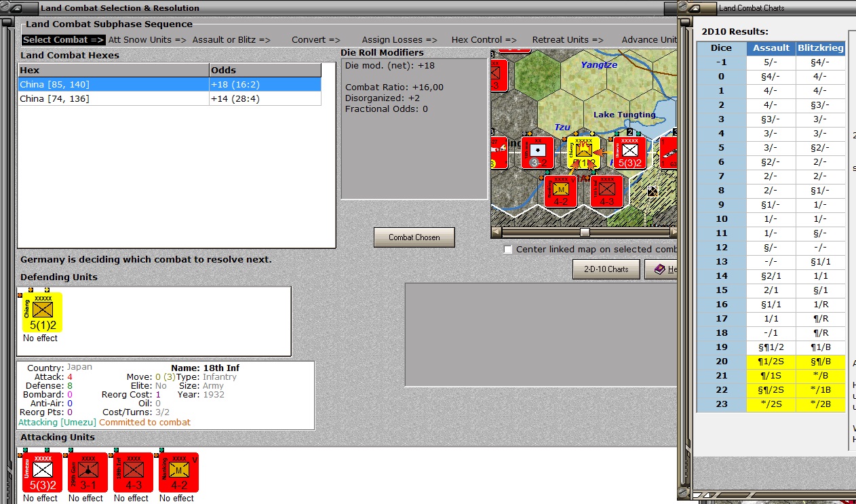The height and width of the screenshot is (504, 856).
Task: Click the +18 (16:2) odds cell
Action: [x=265, y=85]
